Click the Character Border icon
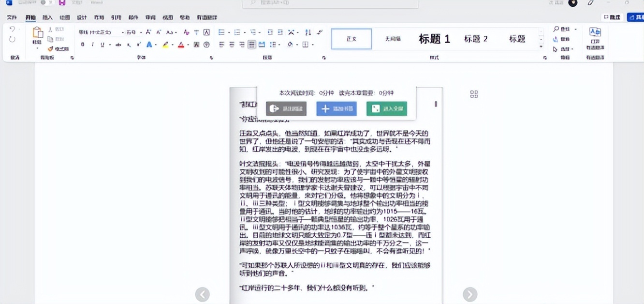The height and width of the screenshot is (304, 644). pos(206,32)
